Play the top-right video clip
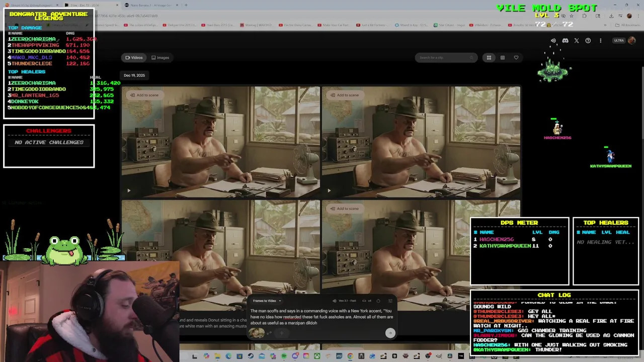 329,191
